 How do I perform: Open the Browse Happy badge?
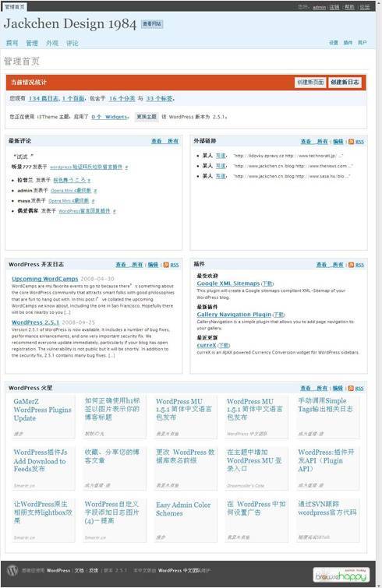click(x=341, y=575)
